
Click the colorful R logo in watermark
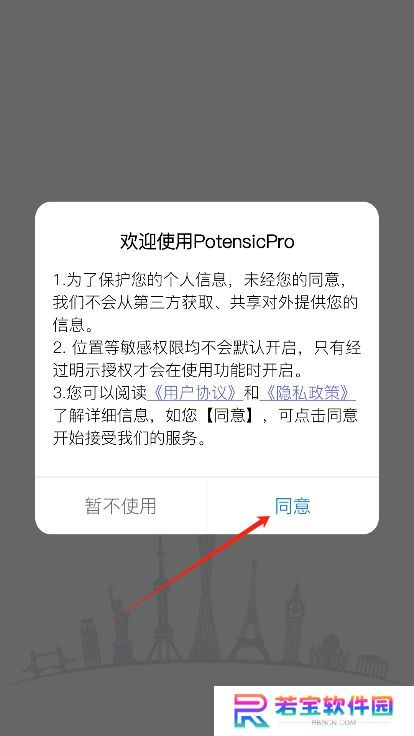tap(251, 710)
